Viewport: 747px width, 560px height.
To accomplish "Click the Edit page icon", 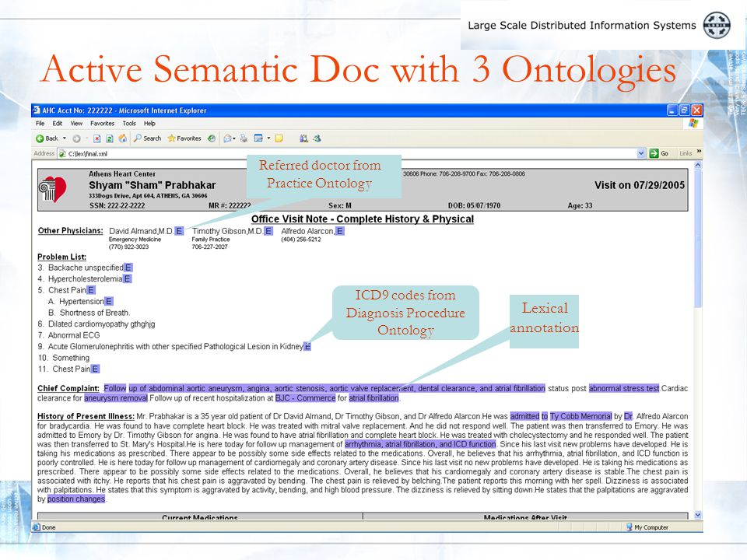I will click(x=258, y=138).
